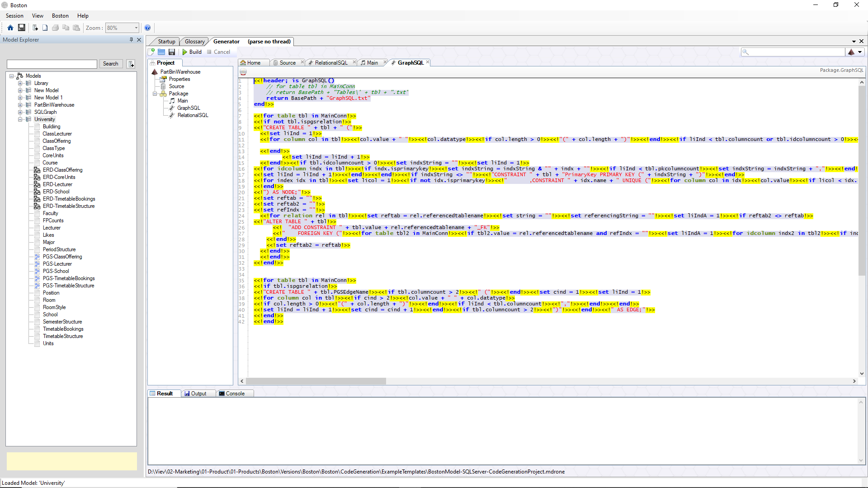Click the new blank page icon in the main toolbar
Image resolution: width=868 pixels, height=488 pixels.
[x=45, y=28]
